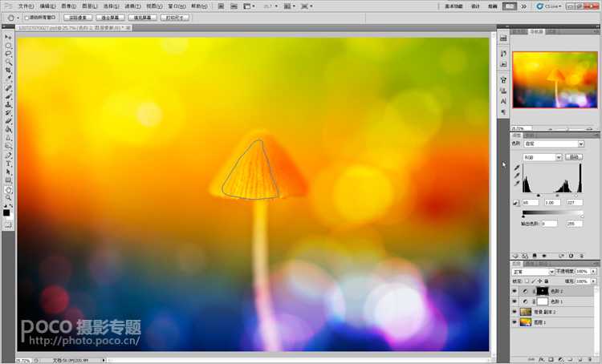Select the Eraser tool
602x364 pixels.
point(8,121)
